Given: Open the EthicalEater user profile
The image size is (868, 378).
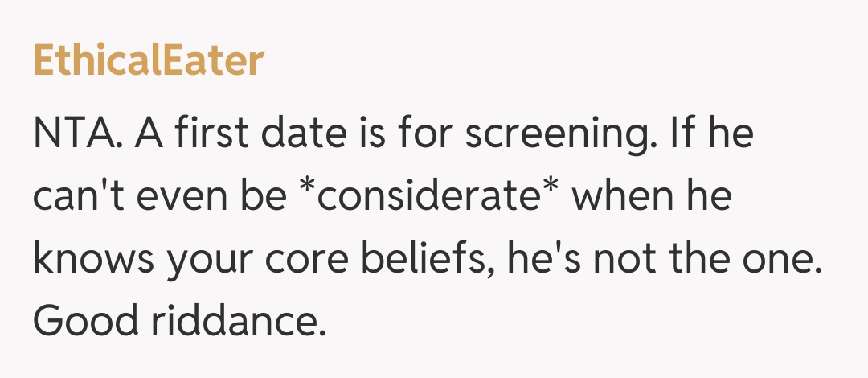Looking at the screenshot, I should 149,61.
